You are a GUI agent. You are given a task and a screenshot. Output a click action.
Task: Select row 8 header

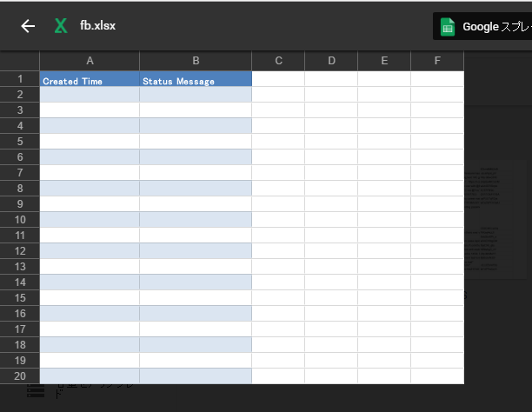20,188
